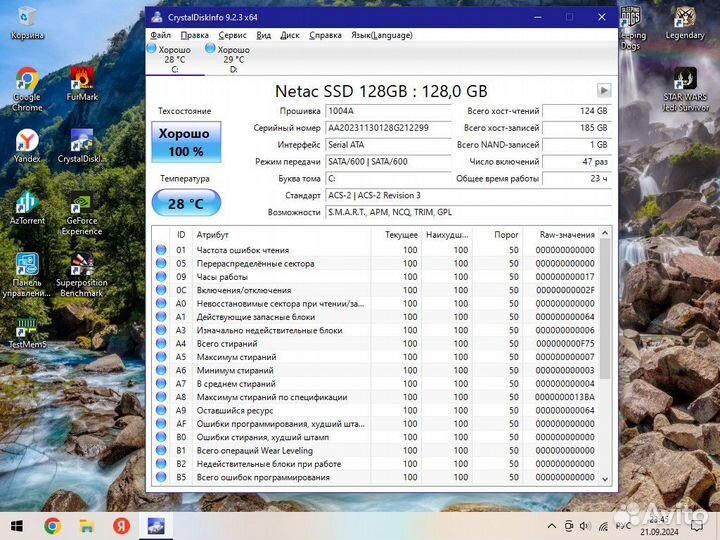The width and height of the screenshot is (720, 540).
Task: Click the 23 ч total work time value
Action: click(x=577, y=179)
